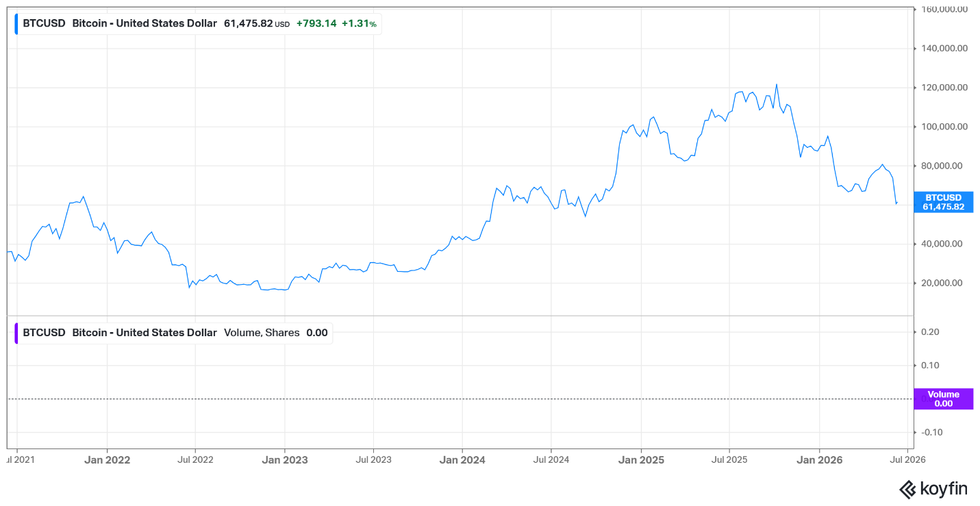Click the Jan 2026 date label
The width and height of the screenshot is (980, 506).
[819, 460]
